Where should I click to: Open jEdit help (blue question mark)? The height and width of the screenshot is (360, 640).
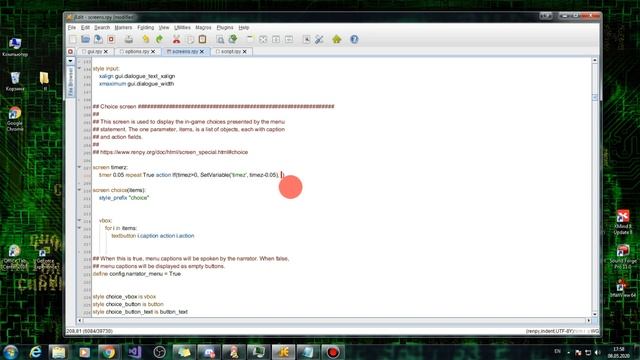click(x=354, y=39)
